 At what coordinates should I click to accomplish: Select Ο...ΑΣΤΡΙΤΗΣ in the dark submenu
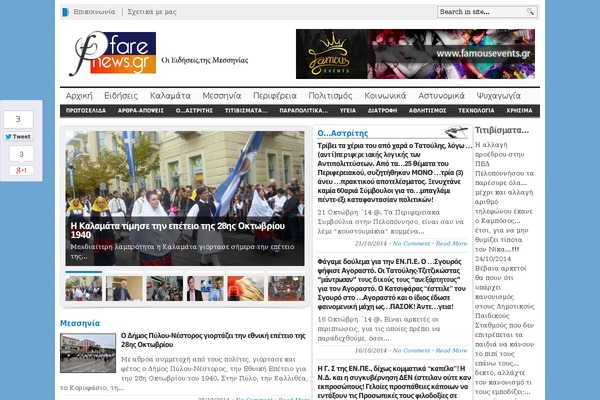click(x=194, y=111)
